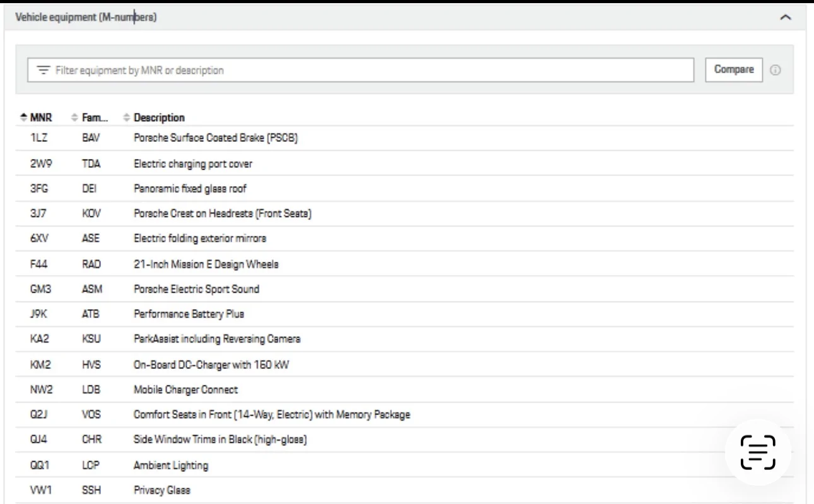Select the VW1 MNR cell
Screen dimensions: 814x504
(41, 490)
